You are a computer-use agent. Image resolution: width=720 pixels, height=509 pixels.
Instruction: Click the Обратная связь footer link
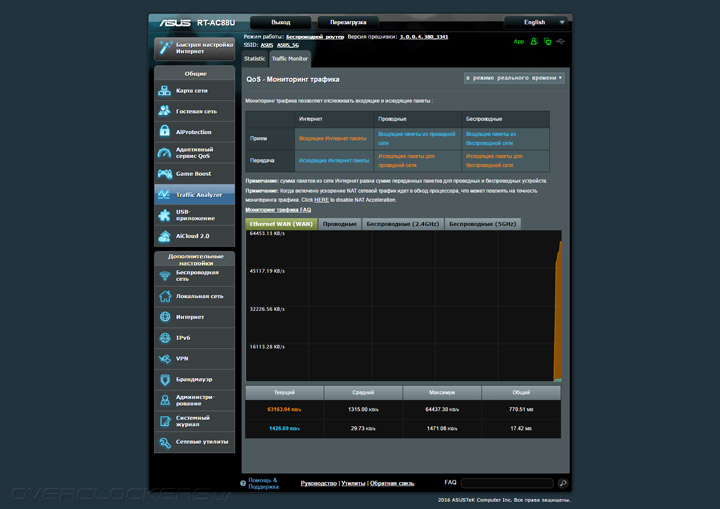392,483
